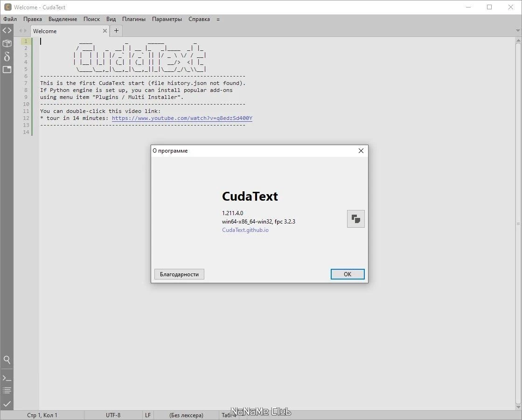Image resolution: width=522 pixels, height=420 pixels.
Task: Copy version info with copy icon
Action: click(x=355, y=219)
